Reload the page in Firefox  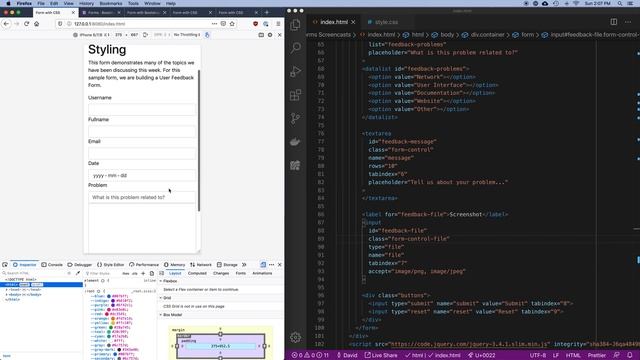pyautogui.click(x=27, y=24)
